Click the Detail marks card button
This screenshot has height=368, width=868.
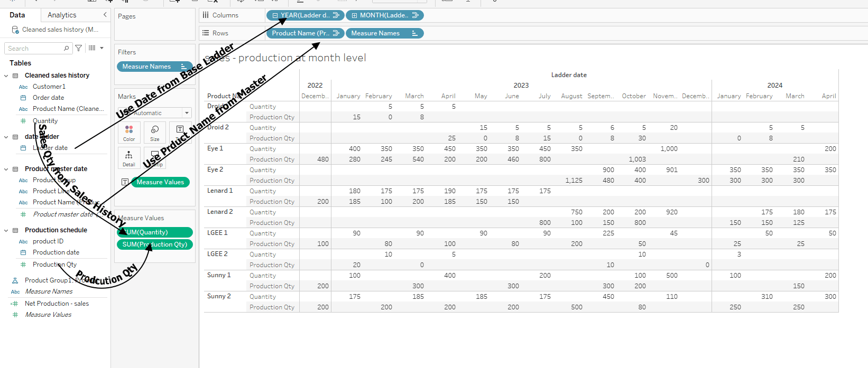tap(129, 158)
